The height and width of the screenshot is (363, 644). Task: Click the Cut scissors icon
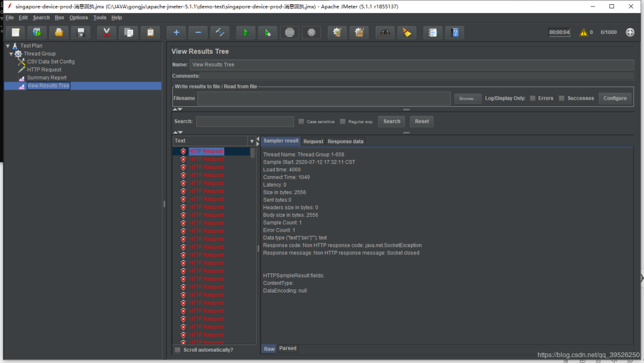click(x=106, y=32)
